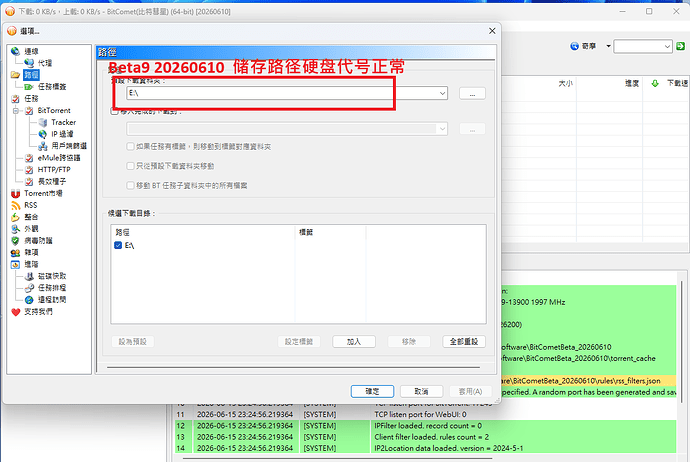Click the 加入 button
This screenshot has height=462, width=690.
pyautogui.click(x=354, y=341)
